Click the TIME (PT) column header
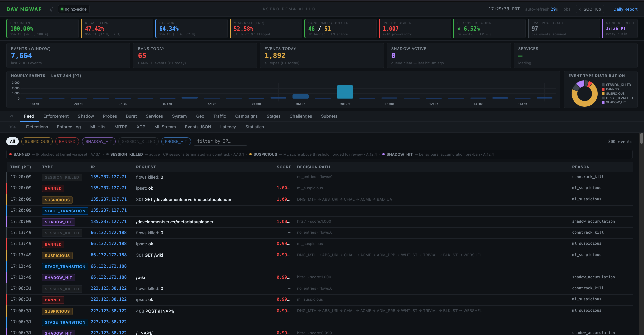This screenshot has width=644, height=335. pos(20,167)
